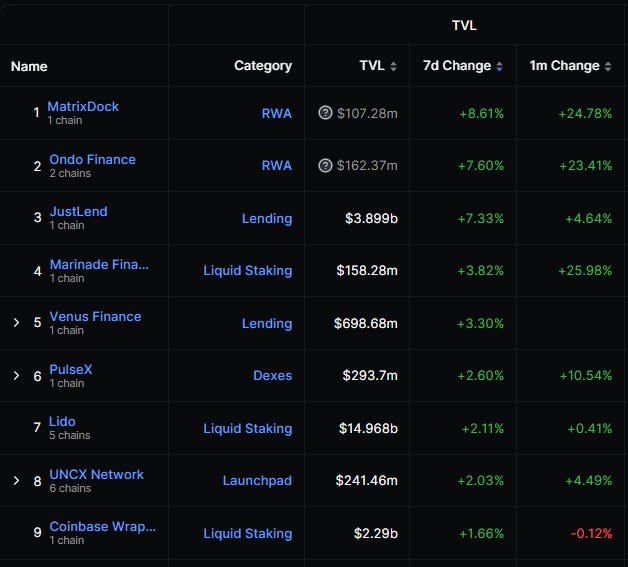Click Liquid Staking category for Coinbase row
This screenshot has height=567, width=628.
248,533
